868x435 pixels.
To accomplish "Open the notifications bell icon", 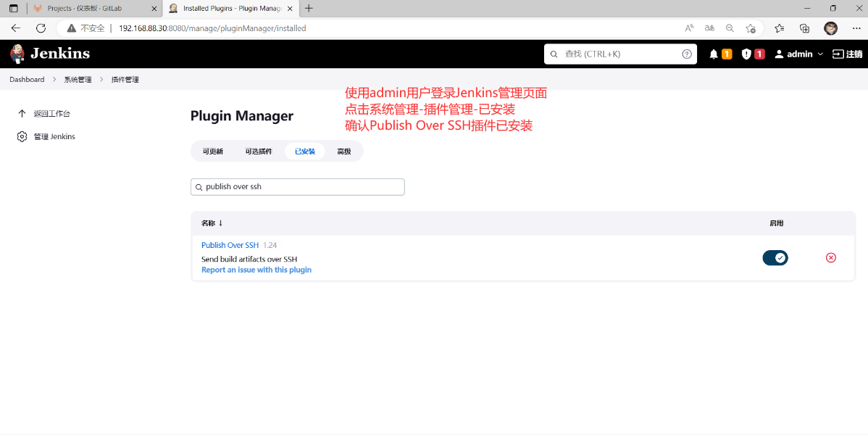I will (714, 54).
